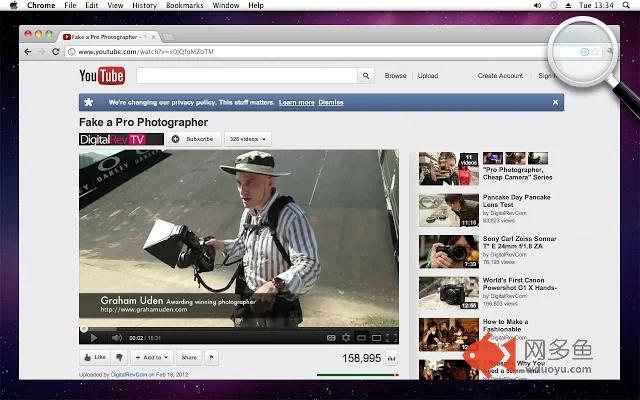Subscribe to DigitalRev TV channel
The height and width of the screenshot is (400, 640).
(x=194, y=139)
